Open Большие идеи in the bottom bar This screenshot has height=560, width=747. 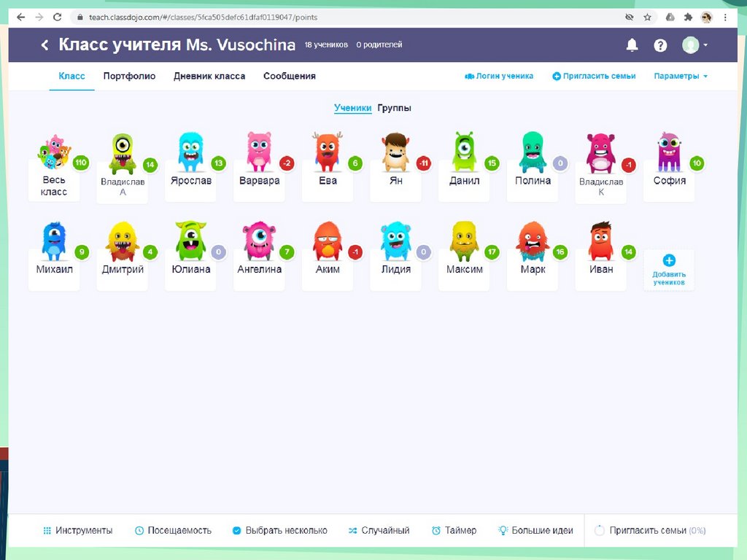[535, 531]
